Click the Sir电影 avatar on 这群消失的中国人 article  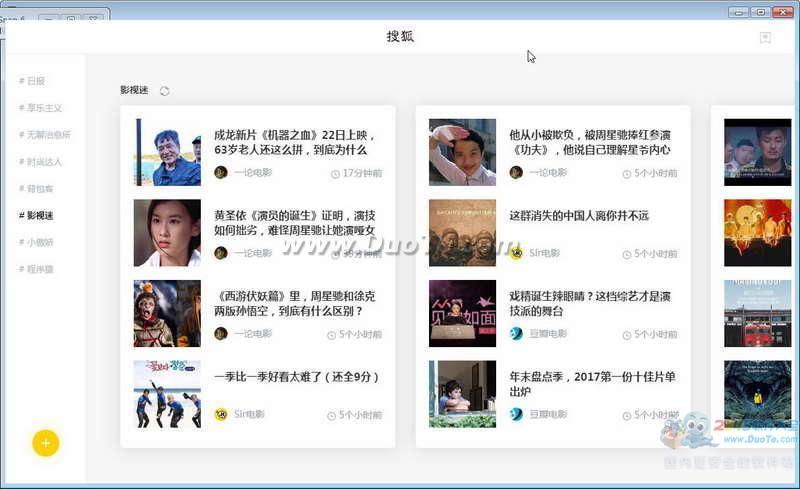click(516, 253)
